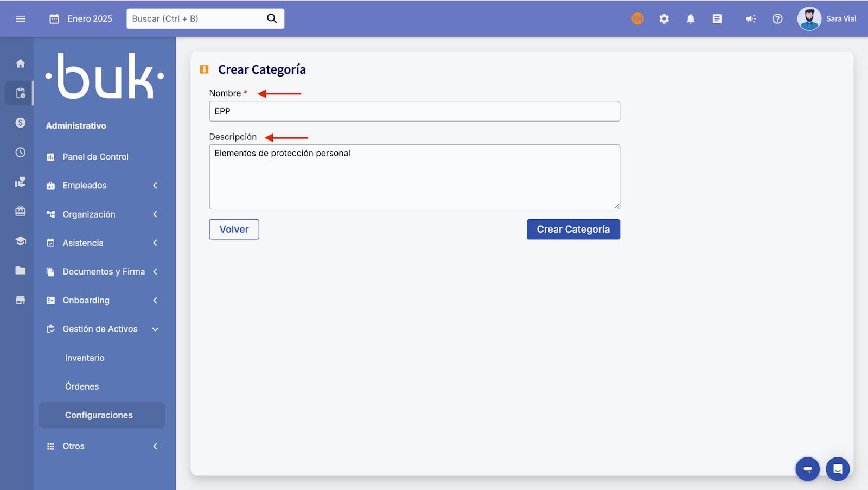This screenshot has width=868, height=490.
Task: Click the home icon in left rail
Action: point(21,63)
